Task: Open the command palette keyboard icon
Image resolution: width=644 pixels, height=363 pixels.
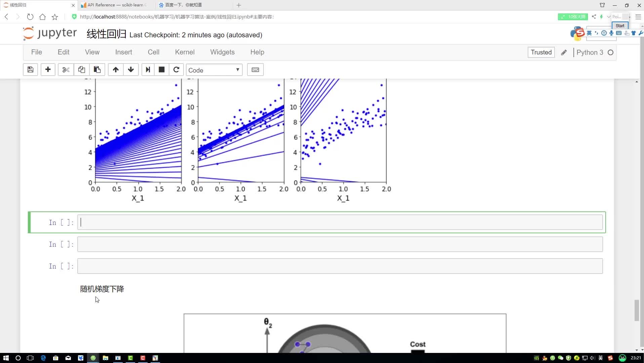Action: (x=255, y=70)
